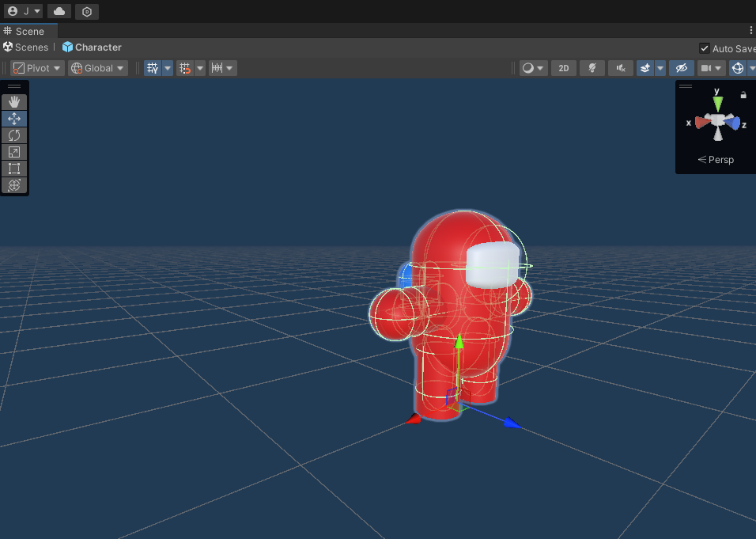This screenshot has width=756, height=539.
Task: Open the Pivot handle position dropdown
Action: click(x=38, y=68)
